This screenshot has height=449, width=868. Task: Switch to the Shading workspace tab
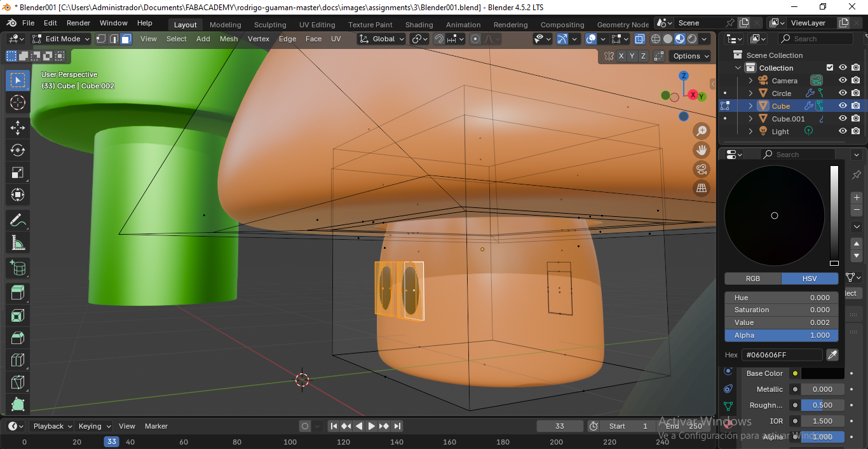[x=419, y=25]
